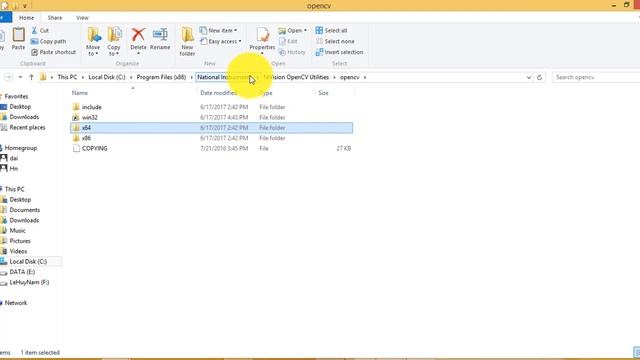Select Local Disk (C:) in navigation pane
The width and height of the screenshot is (640, 360).
[x=28, y=262]
